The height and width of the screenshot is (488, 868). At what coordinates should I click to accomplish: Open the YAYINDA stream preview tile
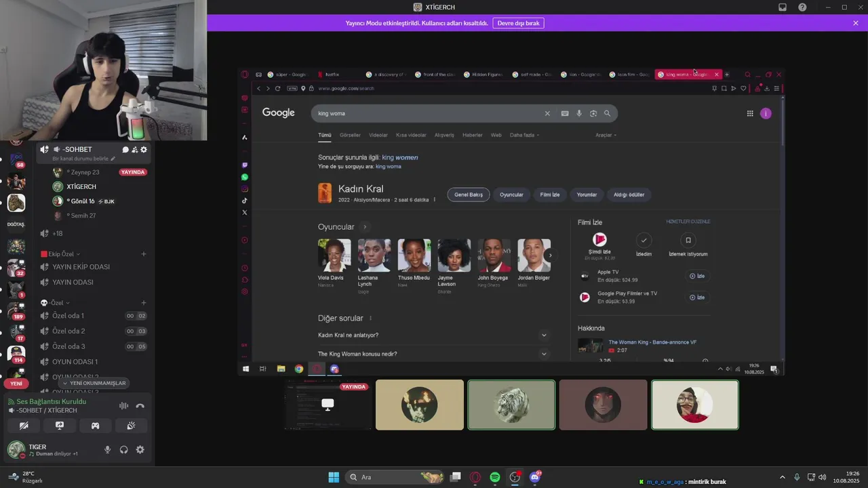coord(328,405)
